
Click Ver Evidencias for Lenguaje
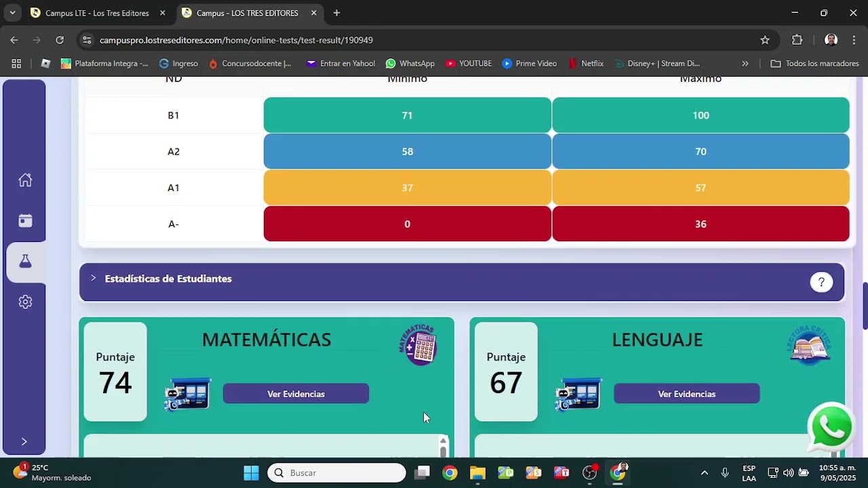click(x=686, y=394)
